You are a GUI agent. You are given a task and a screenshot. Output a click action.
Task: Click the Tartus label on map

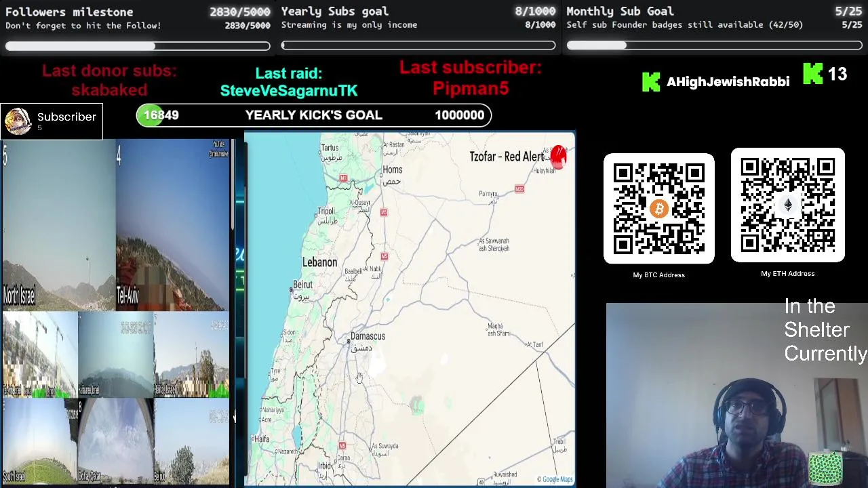330,148
